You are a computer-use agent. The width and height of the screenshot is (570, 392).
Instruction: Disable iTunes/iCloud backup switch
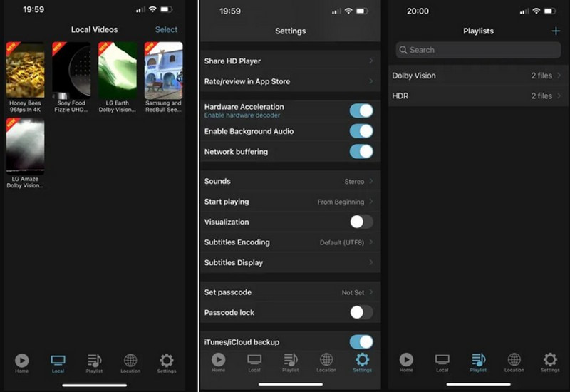click(x=361, y=342)
